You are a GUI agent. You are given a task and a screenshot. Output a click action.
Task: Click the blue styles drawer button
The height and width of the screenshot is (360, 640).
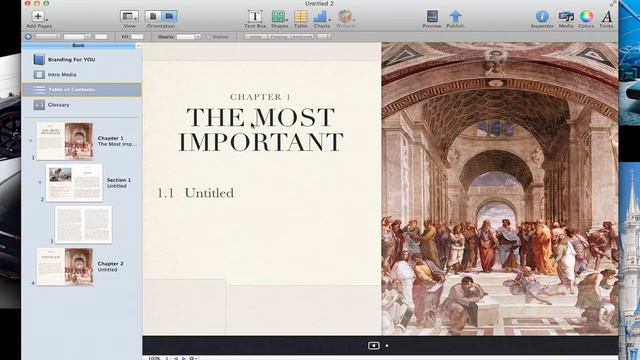[x=28, y=36]
